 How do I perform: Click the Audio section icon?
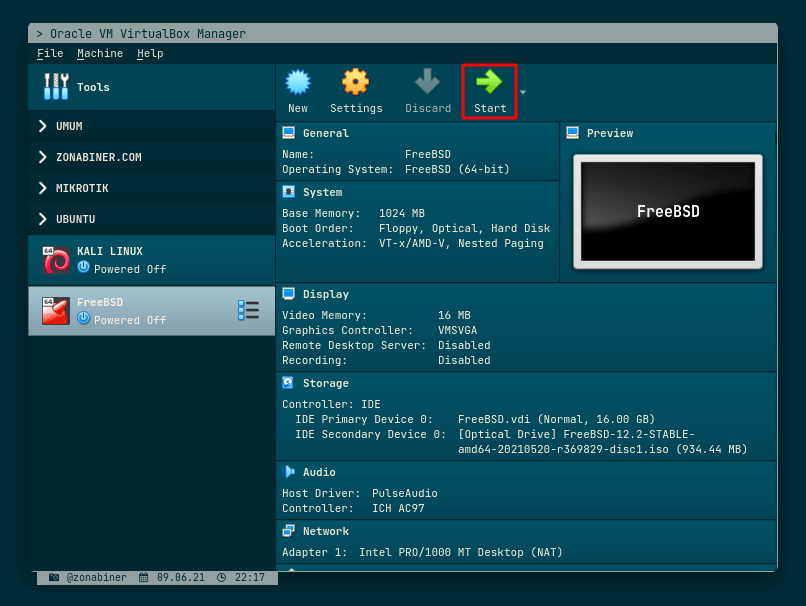coord(289,471)
